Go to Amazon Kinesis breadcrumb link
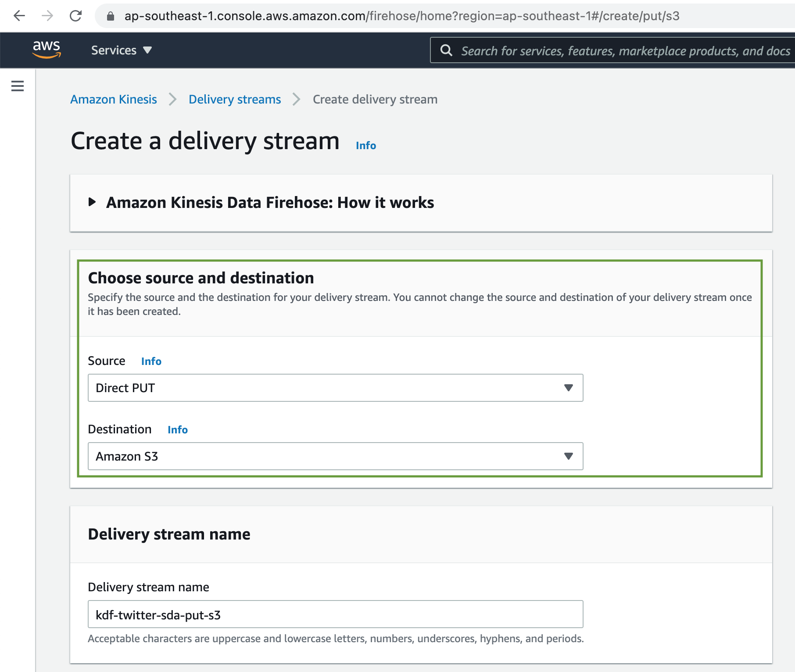This screenshot has height=672, width=795. (114, 100)
